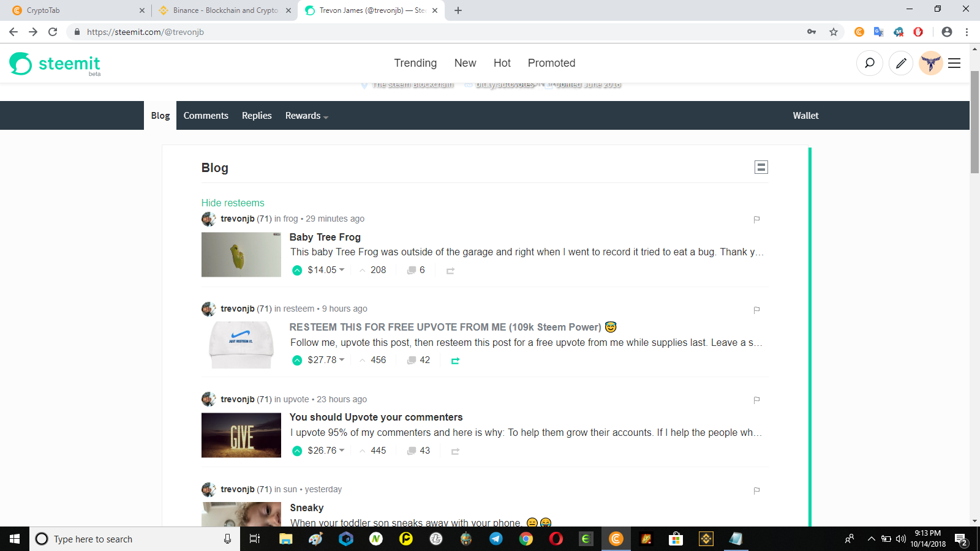980x551 pixels.
Task: Open the RESTEEM THIS FOR FREE UPVOTE post
Action: point(445,327)
